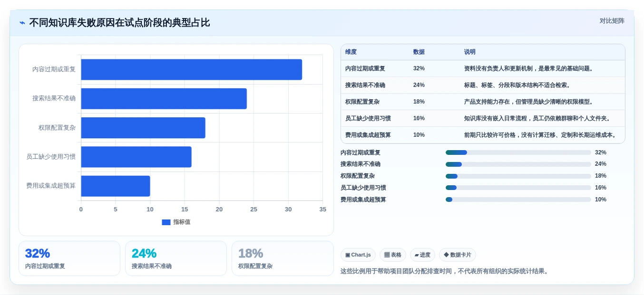
Task: Click the description starting 标题、标签、分段
Action: pyautogui.click(x=517, y=85)
